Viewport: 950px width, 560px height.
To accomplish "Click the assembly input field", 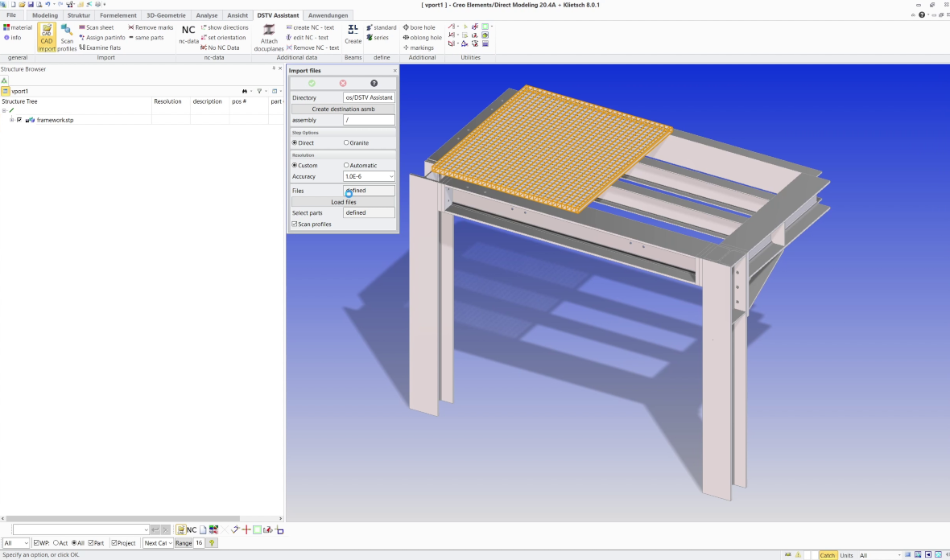I will point(369,120).
